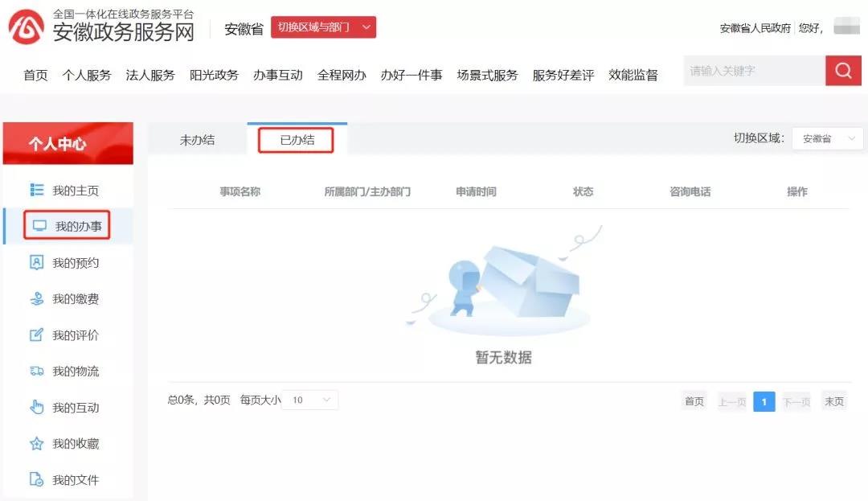Expand the 安徽省 region selector
The width and height of the screenshot is (868, 501).
[x=827, y=138]
